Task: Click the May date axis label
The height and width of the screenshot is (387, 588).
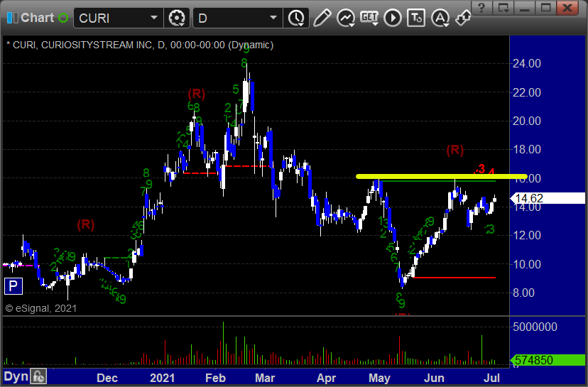Action: (379, 378)
